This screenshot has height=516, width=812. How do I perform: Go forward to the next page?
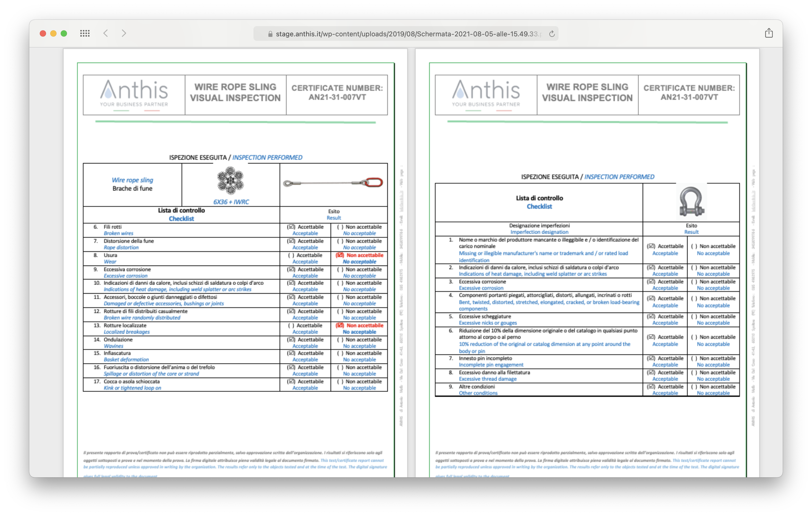(x=124, y=33)
